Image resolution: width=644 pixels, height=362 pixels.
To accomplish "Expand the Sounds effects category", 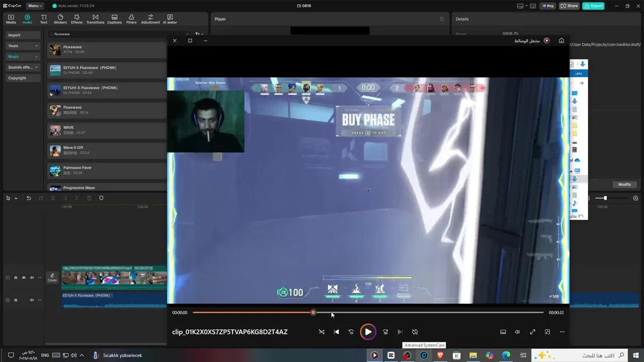I will (x=23, y=67).
